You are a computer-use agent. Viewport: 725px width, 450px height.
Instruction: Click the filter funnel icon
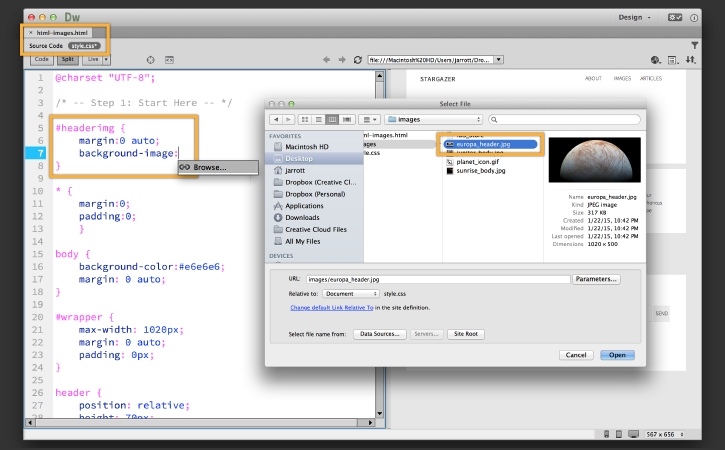point(694,45)
